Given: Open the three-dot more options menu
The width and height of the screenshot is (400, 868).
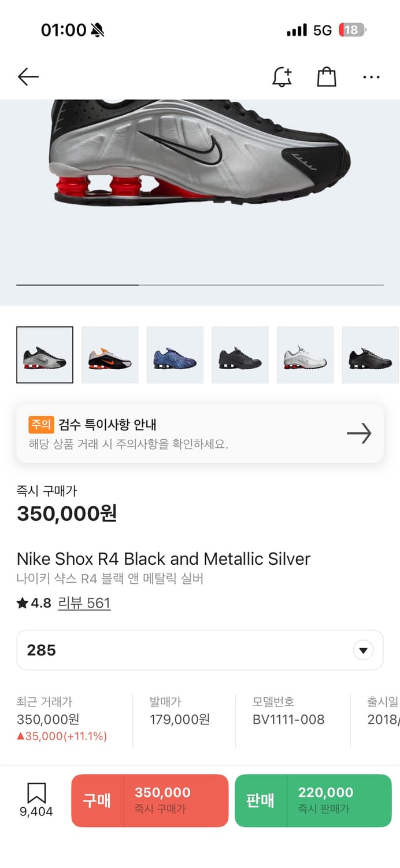Looking at the screenshot, I should point(371,77).
